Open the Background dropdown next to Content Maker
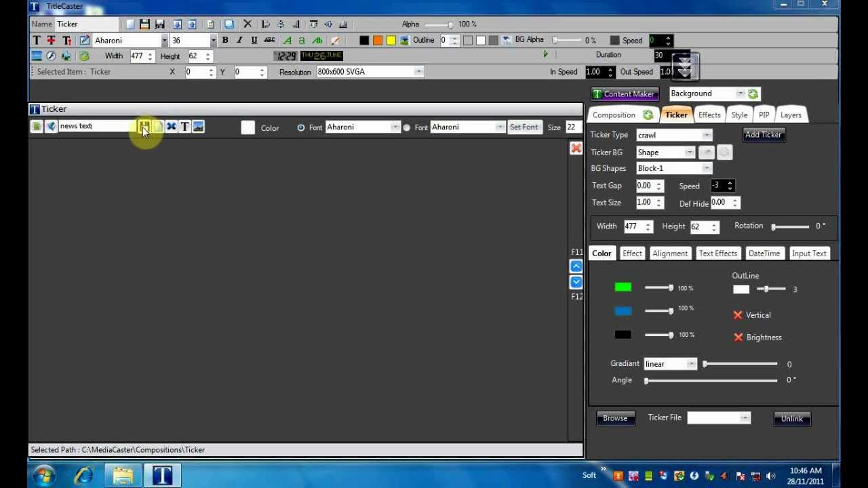868x488 pixels. click(x=707, y=94)
